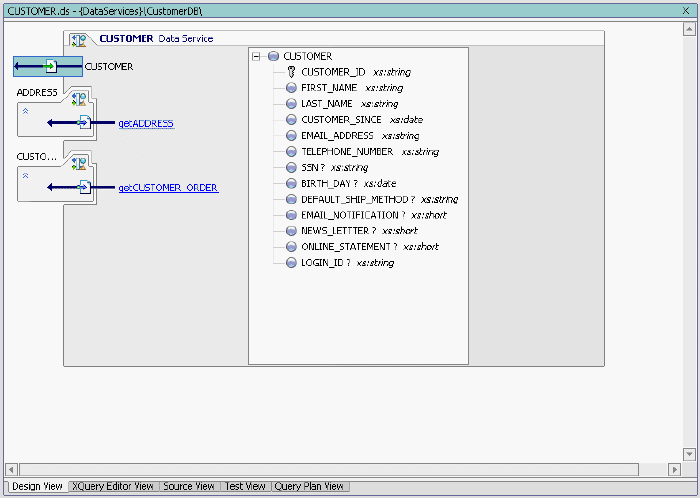700x498 pixels.
Task: Select the root CUSTOMER text in schema tree
Action: tap(308, 56)
